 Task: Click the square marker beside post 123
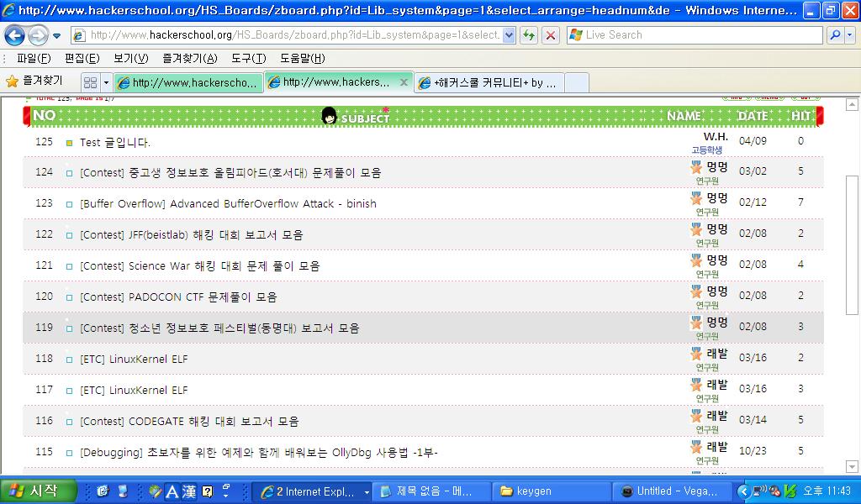[x=70, y=204]
